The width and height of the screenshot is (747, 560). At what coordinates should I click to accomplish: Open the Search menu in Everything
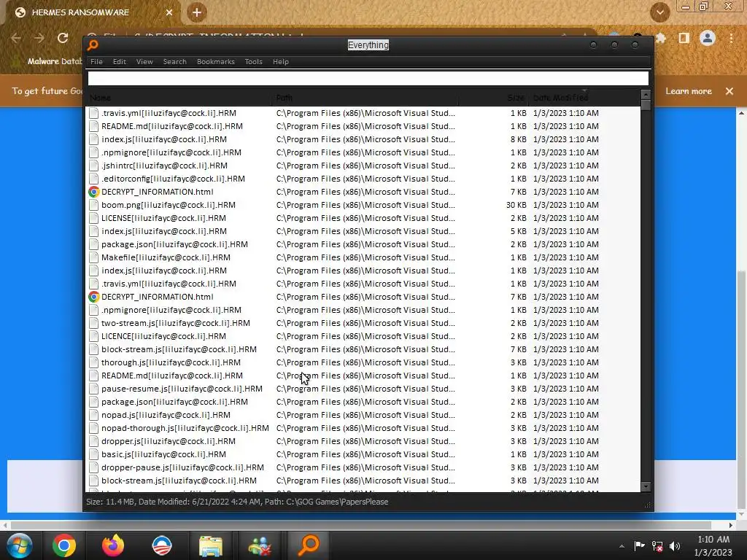click(174, 61)
